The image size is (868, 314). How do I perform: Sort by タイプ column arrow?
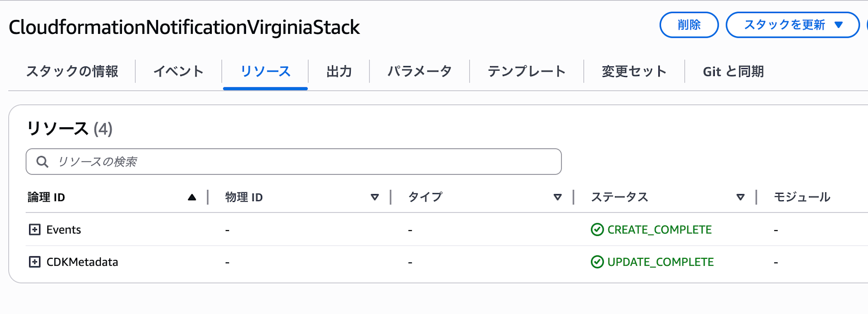(558, 197)
